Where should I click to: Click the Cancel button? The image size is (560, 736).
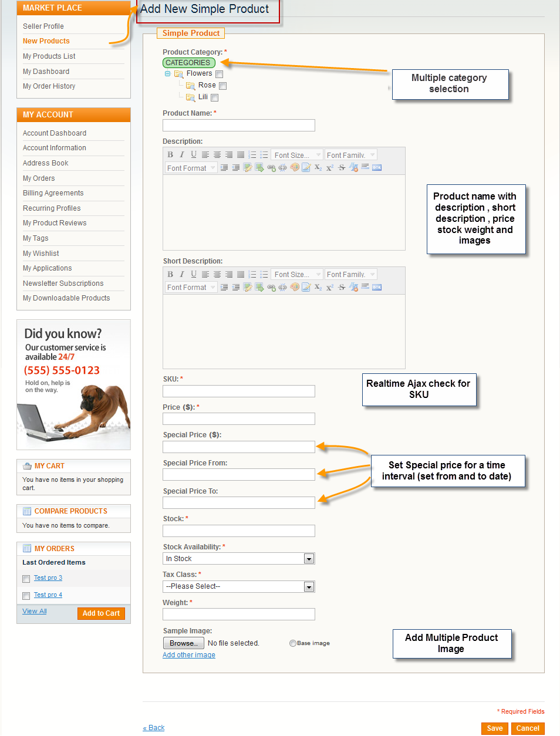[528, 728]
